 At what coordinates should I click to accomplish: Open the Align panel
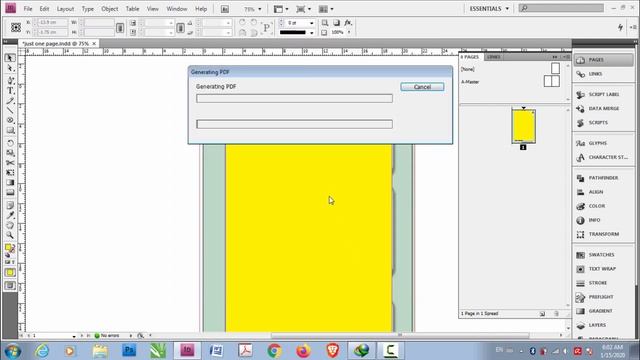(x=604, y=192)
